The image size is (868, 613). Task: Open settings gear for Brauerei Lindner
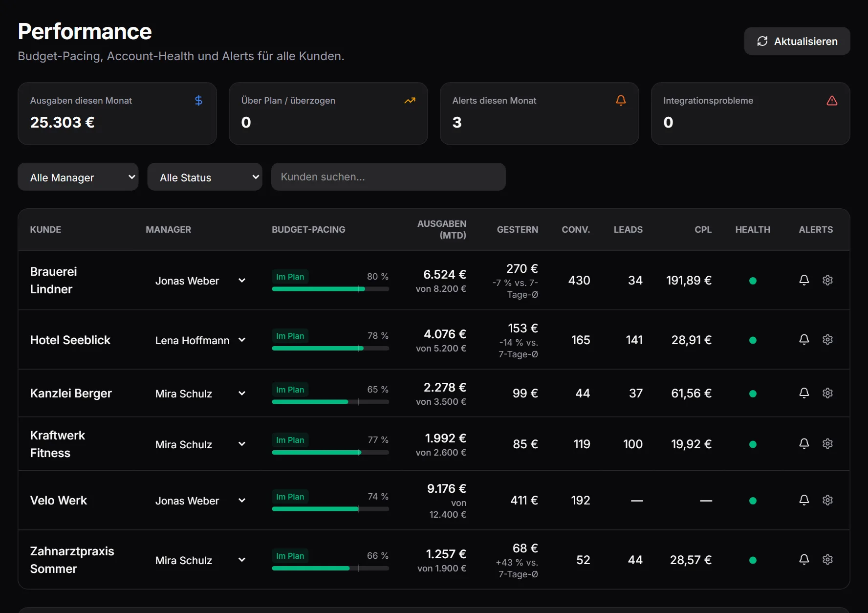tap(827, 280)
